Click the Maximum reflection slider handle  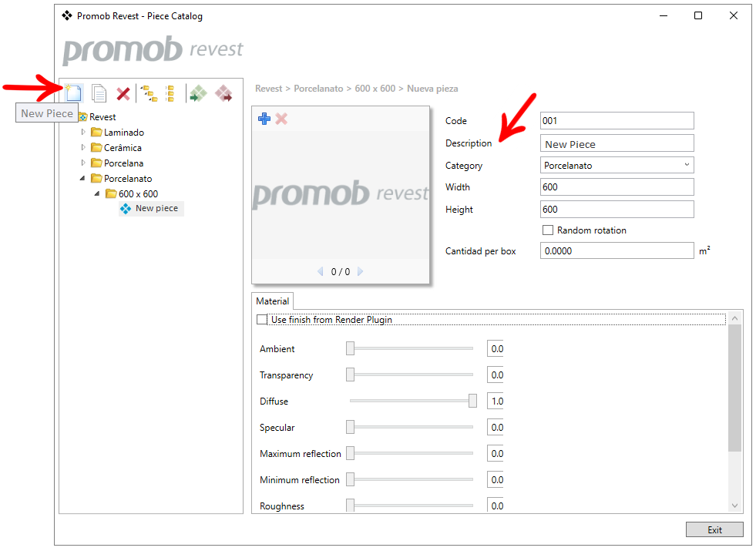pos(351,453)
